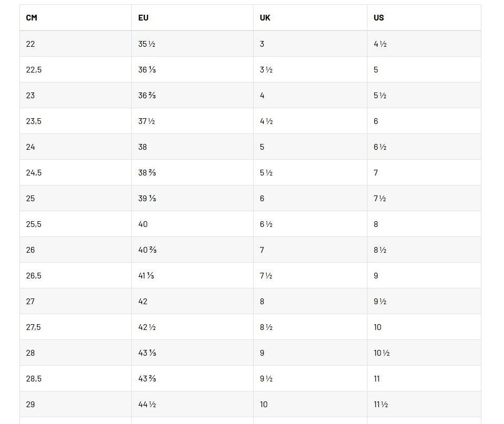Select EU size 42 cell

point(143,301)
